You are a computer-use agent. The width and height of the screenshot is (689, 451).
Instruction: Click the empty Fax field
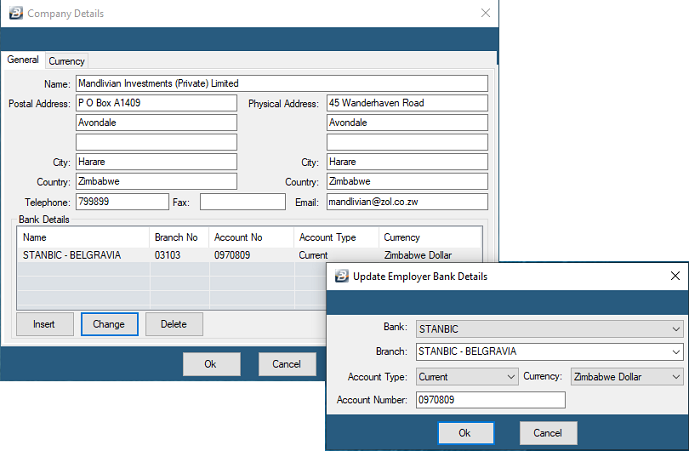point(243,202)
